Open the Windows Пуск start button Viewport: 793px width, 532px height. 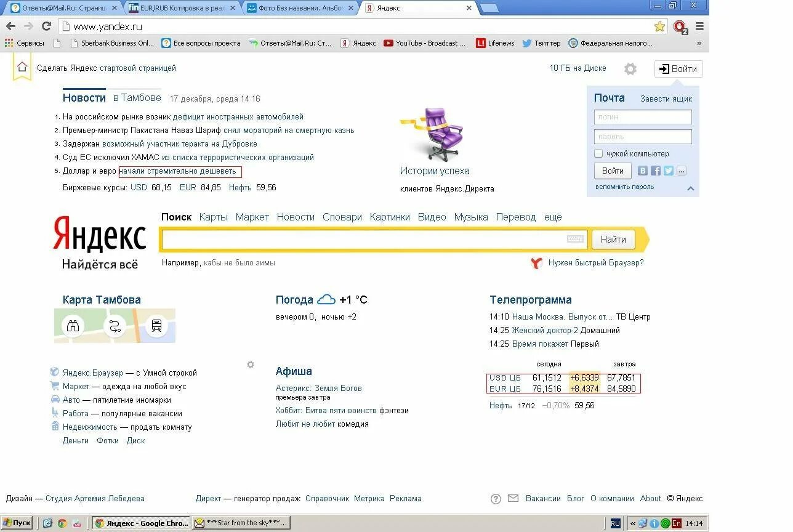pyautogui.click(x=17, y=523)
